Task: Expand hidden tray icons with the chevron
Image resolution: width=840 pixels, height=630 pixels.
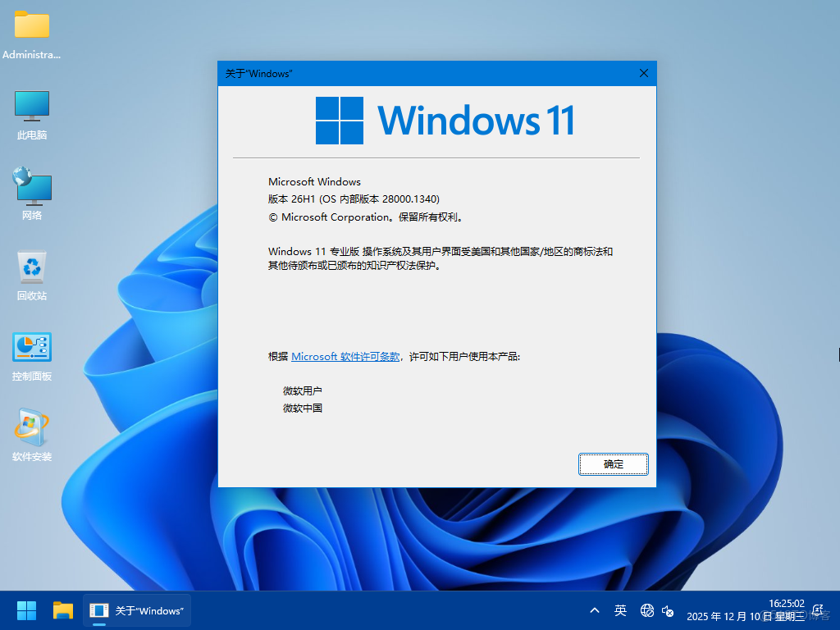Action: pyautogui.click(x=594, y=610)
